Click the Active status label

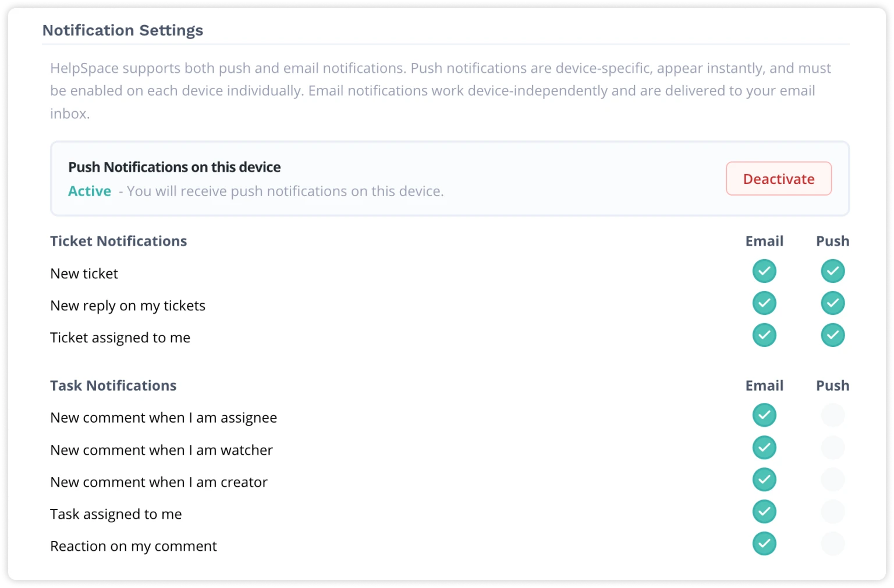coord(89,191)
